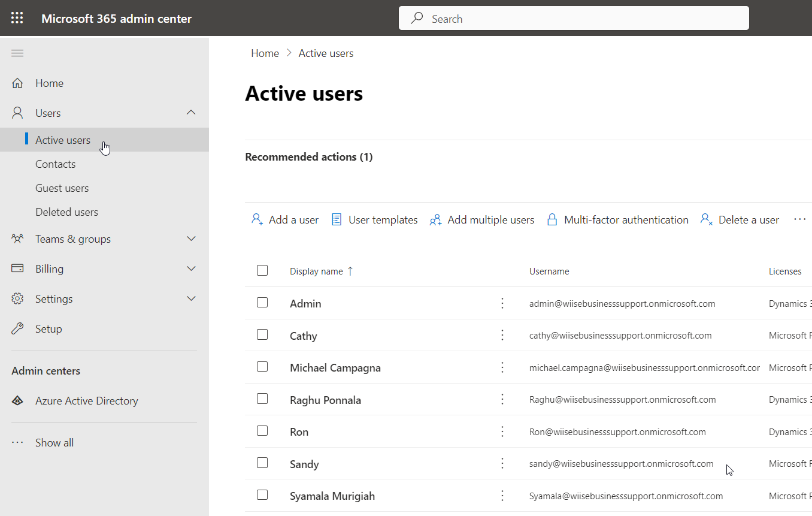
Task: Check the box for Admin user
Action: coord(262,303)
